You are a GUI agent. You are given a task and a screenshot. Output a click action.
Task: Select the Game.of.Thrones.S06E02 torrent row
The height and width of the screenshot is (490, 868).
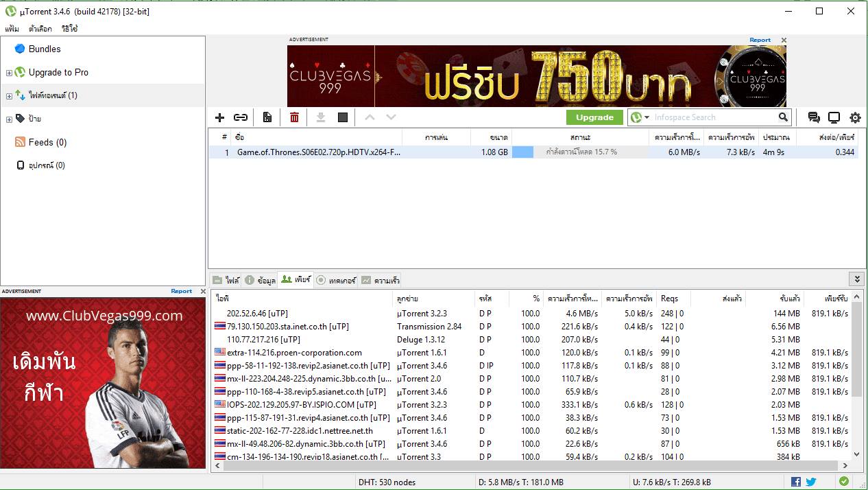[533, 152]
